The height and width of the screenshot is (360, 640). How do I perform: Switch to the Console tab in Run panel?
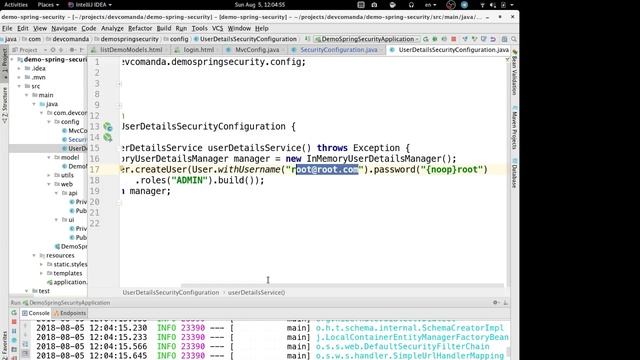pyautogui.click(x=36, y=313)
